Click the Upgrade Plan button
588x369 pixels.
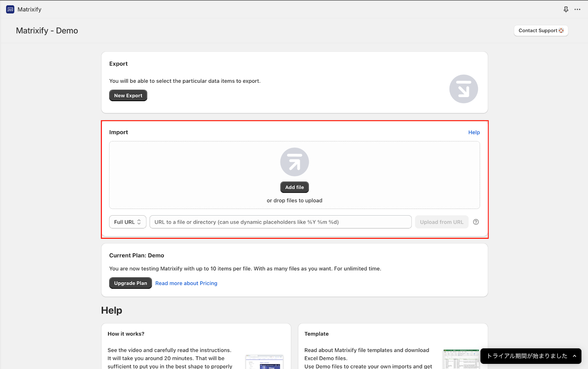[130, 283]
